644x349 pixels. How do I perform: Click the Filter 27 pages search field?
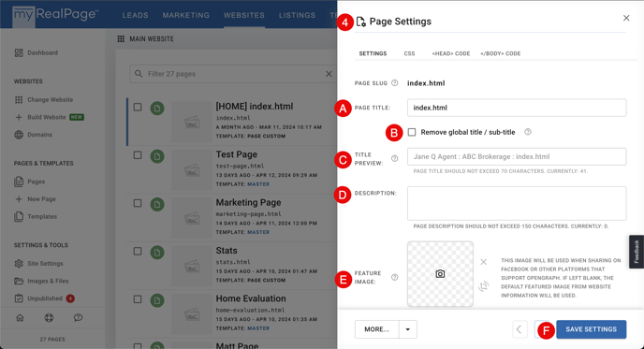pos(233,74)
